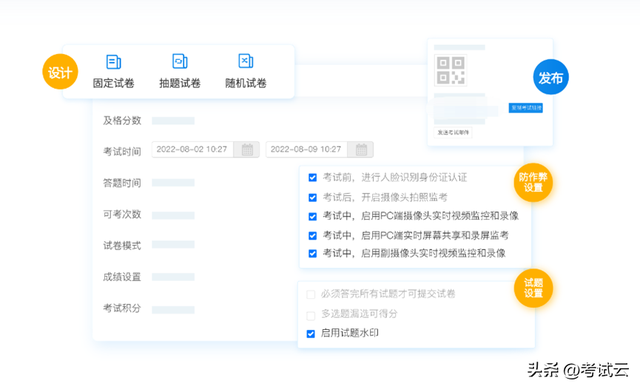Click the 成绩设置 value field
The image size is (640, 389).
coord(173,277)
